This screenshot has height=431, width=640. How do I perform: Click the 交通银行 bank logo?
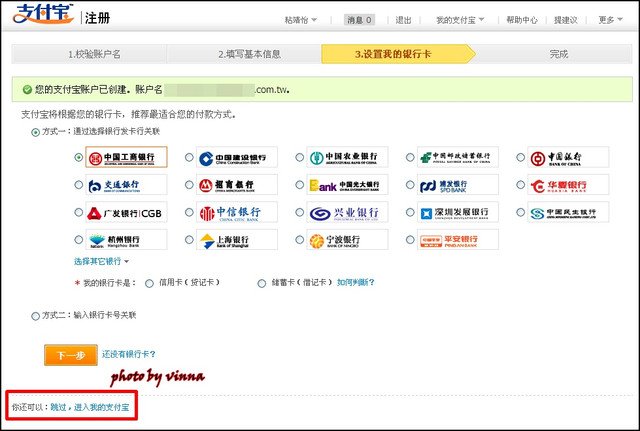coord(126,185)
